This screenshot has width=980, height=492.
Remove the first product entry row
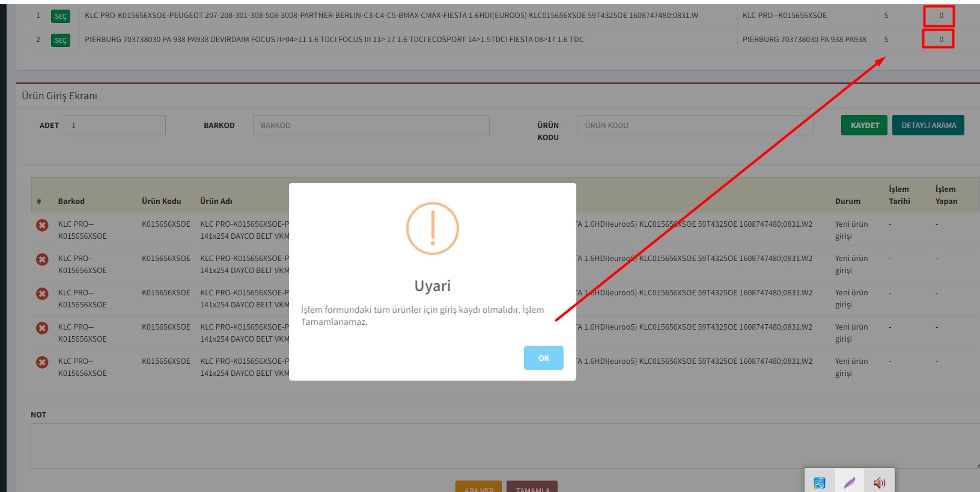42,225
